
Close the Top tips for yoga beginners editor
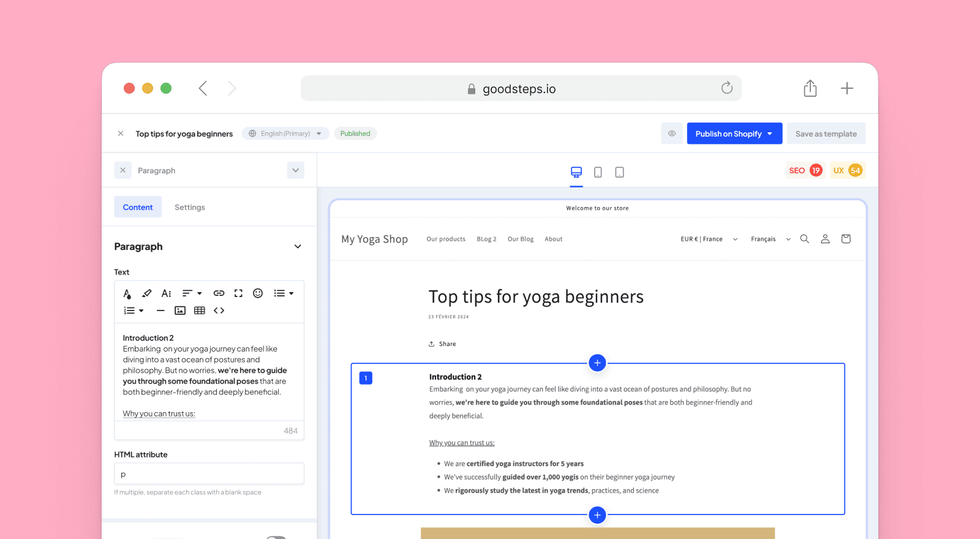121,134
